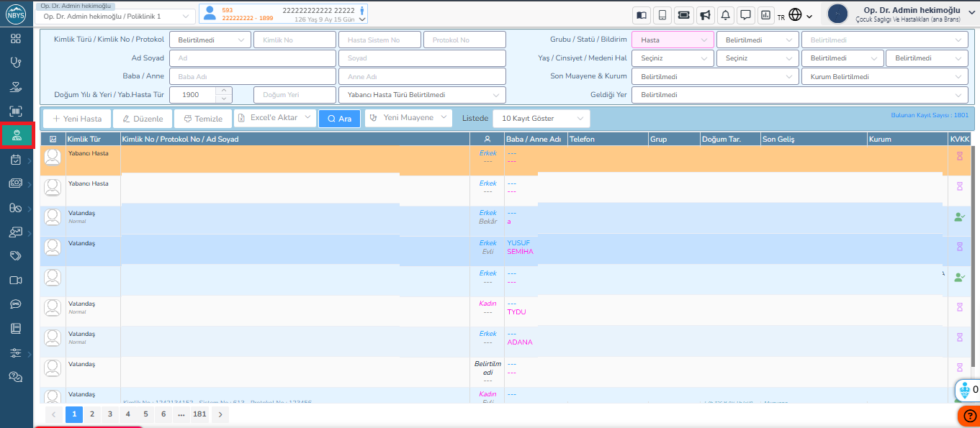Click the Kimlik No input field

point(295,40)
